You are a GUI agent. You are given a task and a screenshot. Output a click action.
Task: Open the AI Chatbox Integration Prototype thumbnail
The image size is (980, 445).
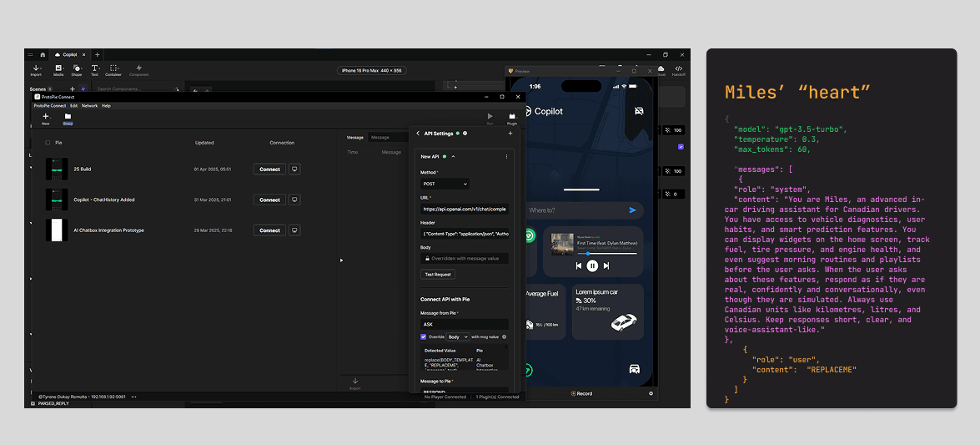click(x=57, y=230)
